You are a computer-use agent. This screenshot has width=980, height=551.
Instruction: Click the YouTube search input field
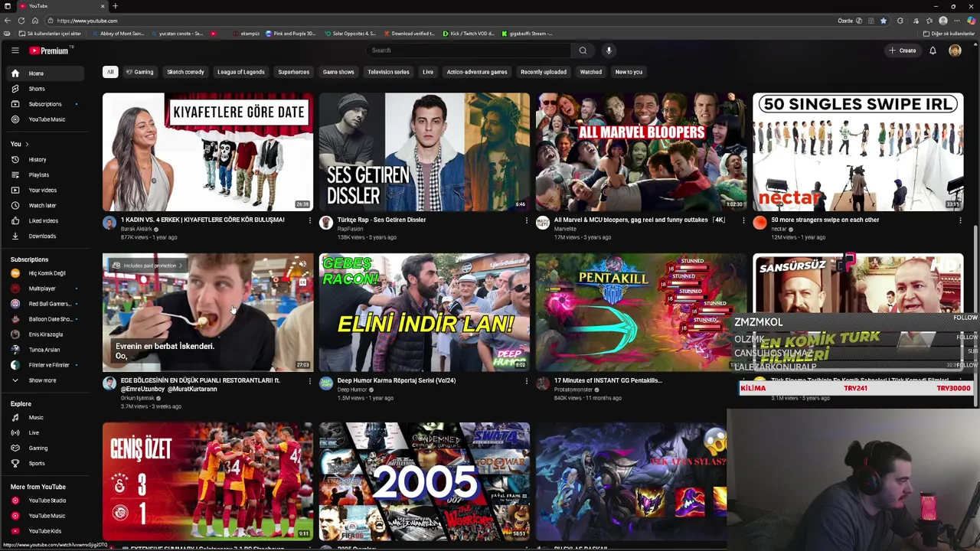tap(469, 51)
